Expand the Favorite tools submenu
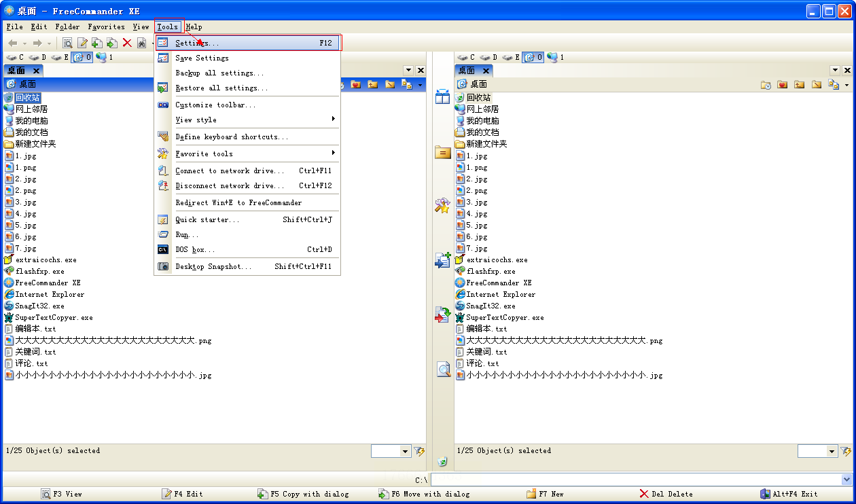 coord(247,154)
